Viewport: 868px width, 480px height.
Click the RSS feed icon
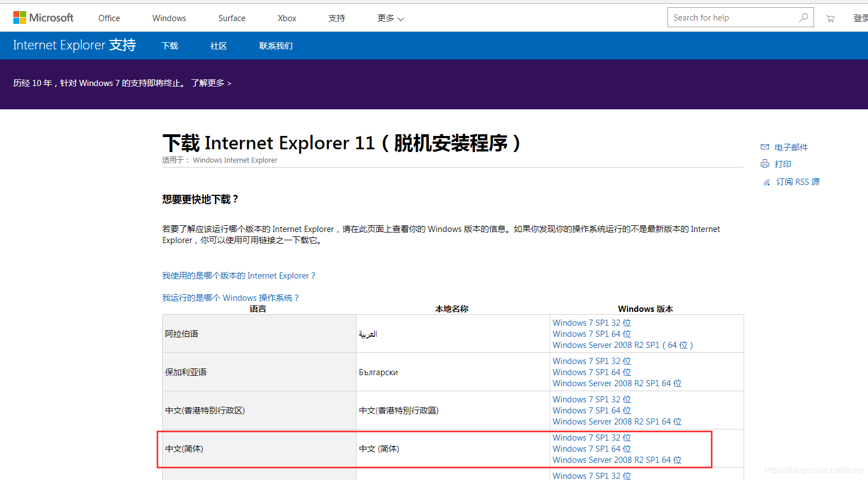coord(767,182)
